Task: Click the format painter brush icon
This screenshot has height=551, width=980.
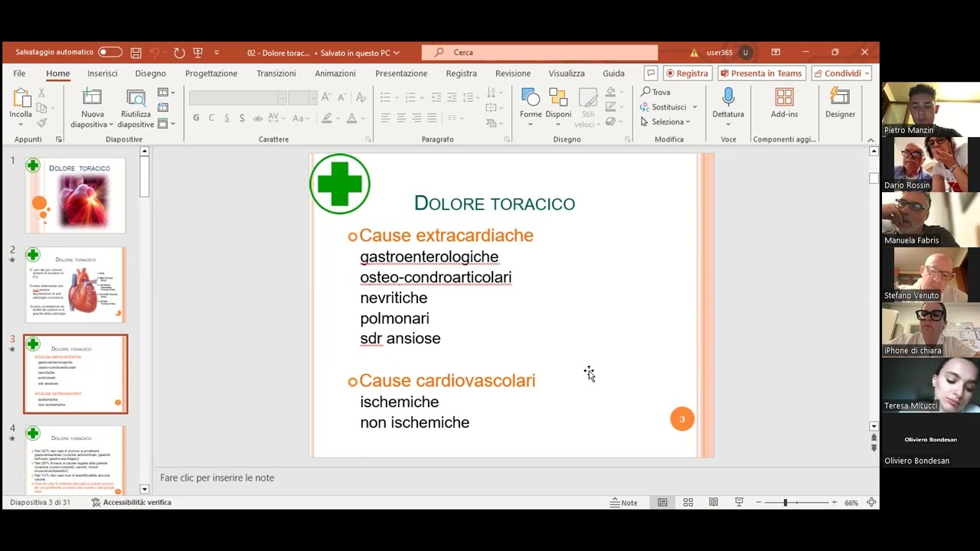Action: [41, 122]
